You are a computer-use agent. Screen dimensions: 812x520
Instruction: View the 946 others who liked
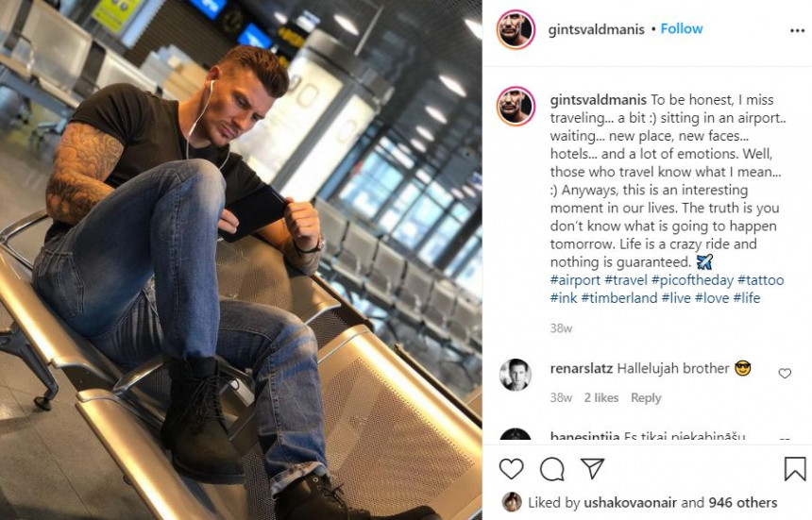click(743, 502)
